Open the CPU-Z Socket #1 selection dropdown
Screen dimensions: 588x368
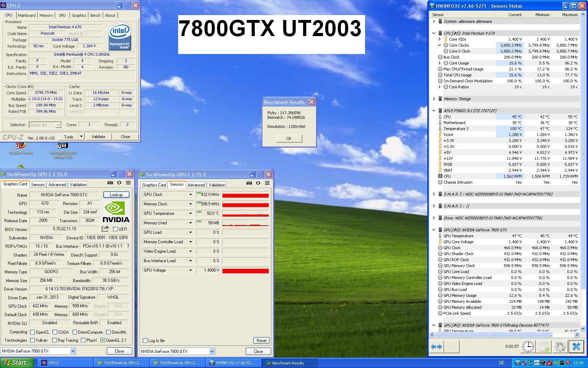point(58,125)
